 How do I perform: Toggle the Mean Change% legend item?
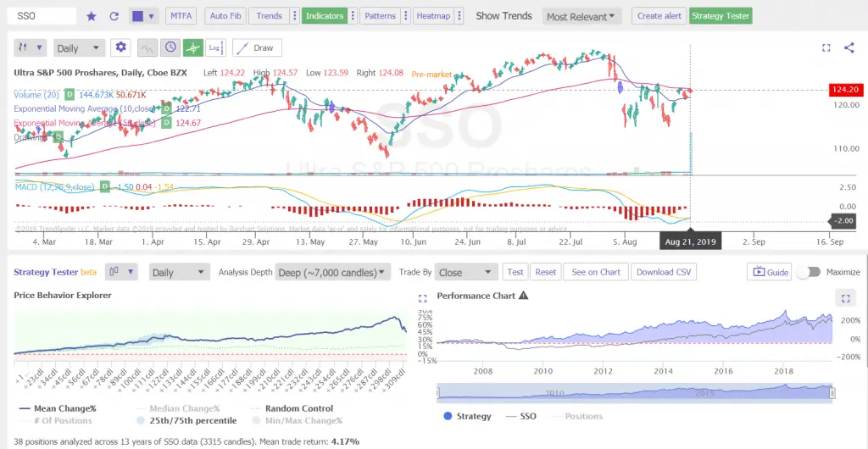point(58,408)
